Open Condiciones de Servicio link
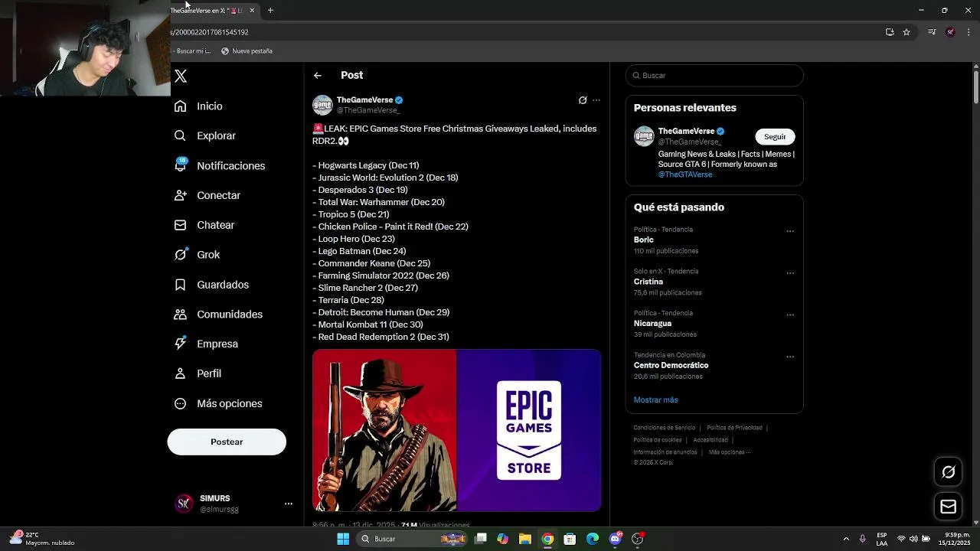 tap(665, 428)
